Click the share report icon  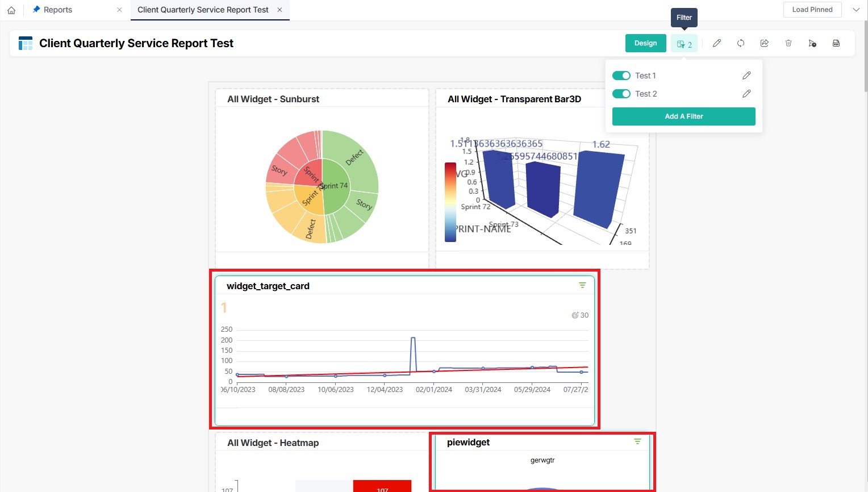[765, 43]
